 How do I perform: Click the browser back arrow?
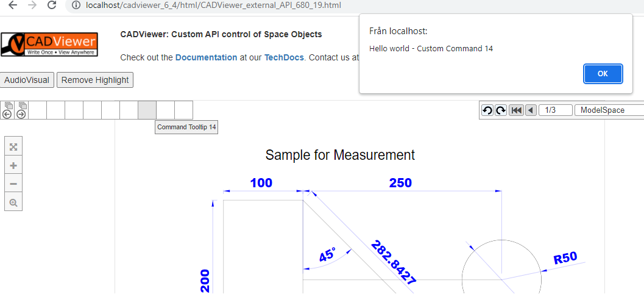tap(13, 5)
